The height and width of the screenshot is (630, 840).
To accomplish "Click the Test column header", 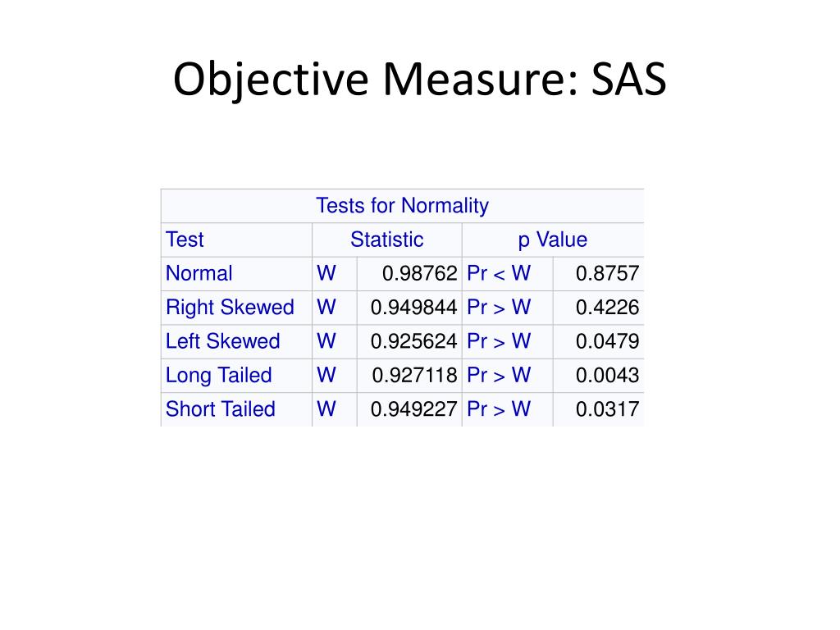I will click(x=185, y=240).
